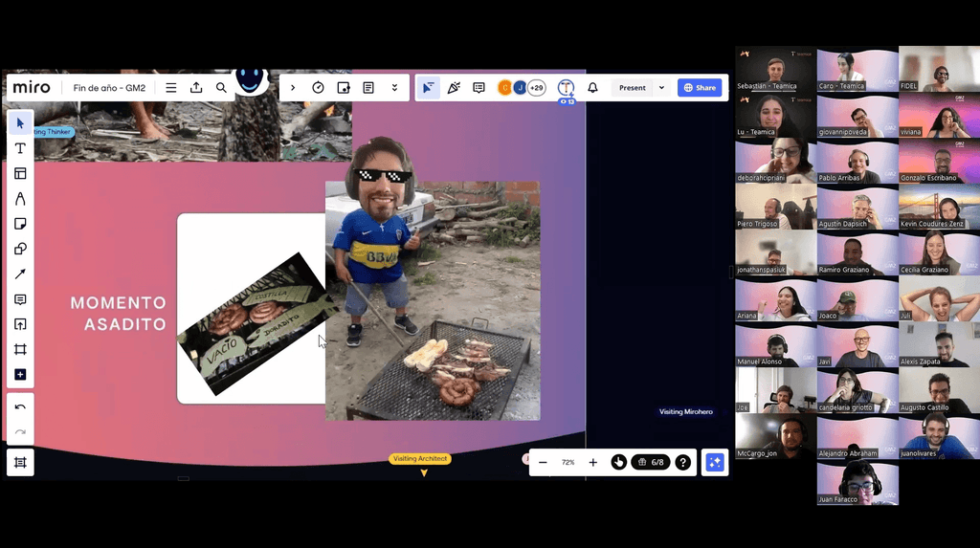Viewport: 980px width, 548px height.
Task: Select the Frame tool
Action: [20, 349]
